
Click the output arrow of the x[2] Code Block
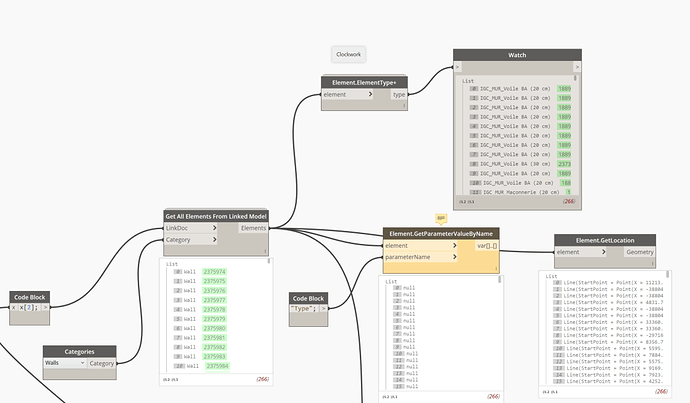click(45, 308)
